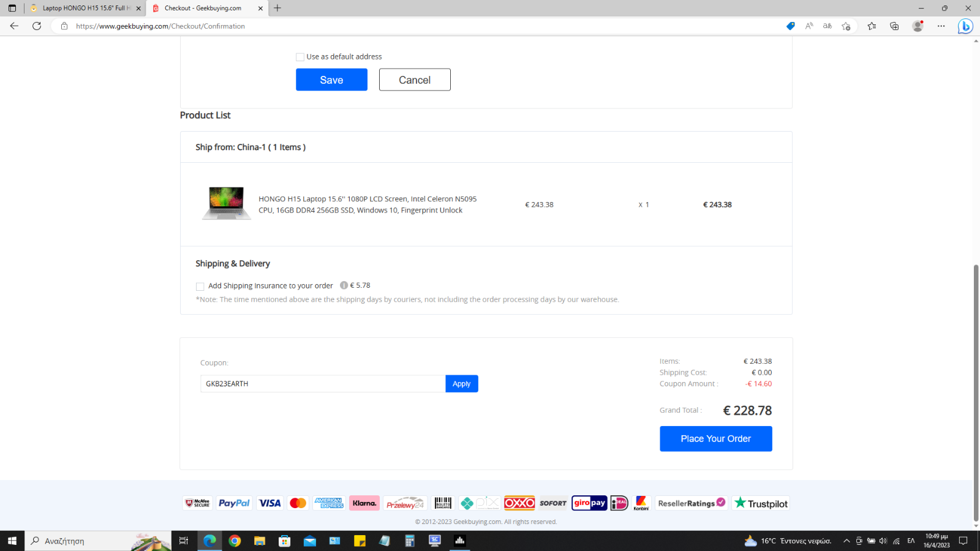
Task: Switch keyboard language ΕΛ indicator
Action: [911, 541]
